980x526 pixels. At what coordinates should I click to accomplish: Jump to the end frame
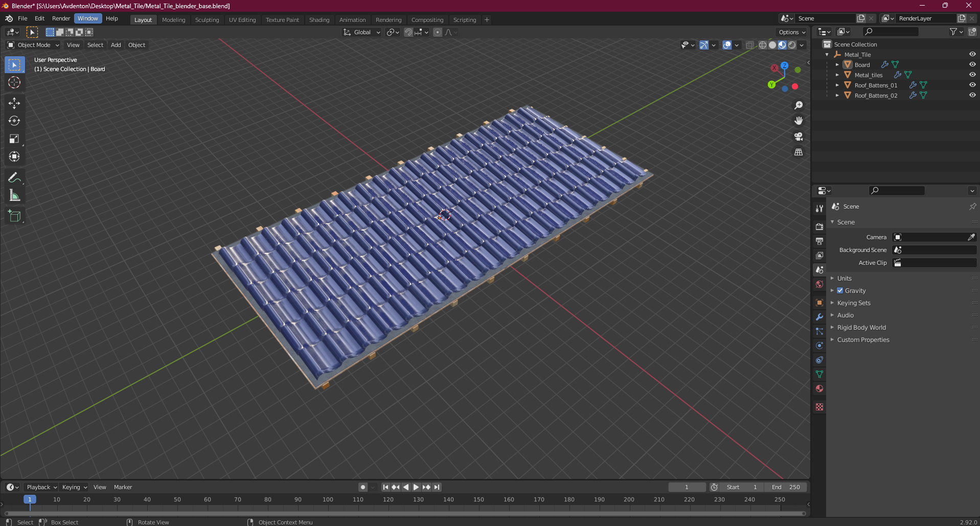pos(437,487)
